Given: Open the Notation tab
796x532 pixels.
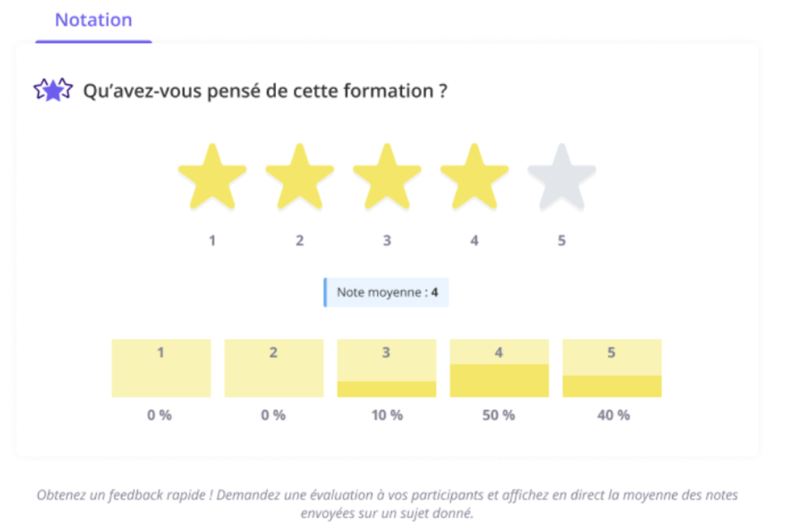Looking at the screenshot, I should [x=94, y=21].
